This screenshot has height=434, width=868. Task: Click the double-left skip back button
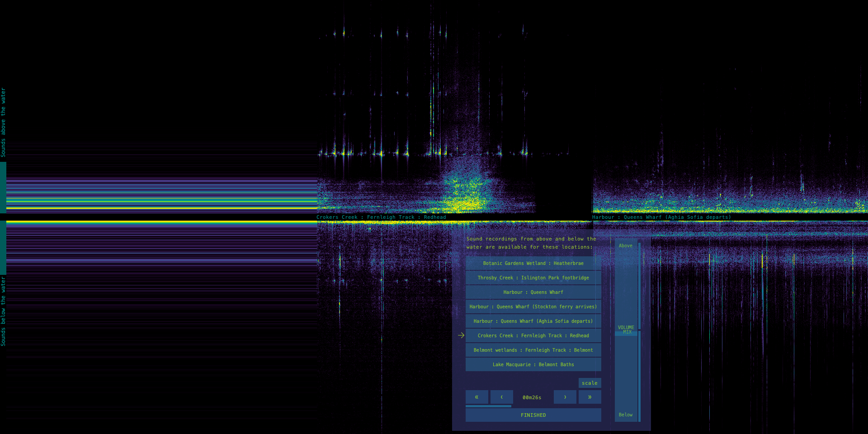coord(476,397)
